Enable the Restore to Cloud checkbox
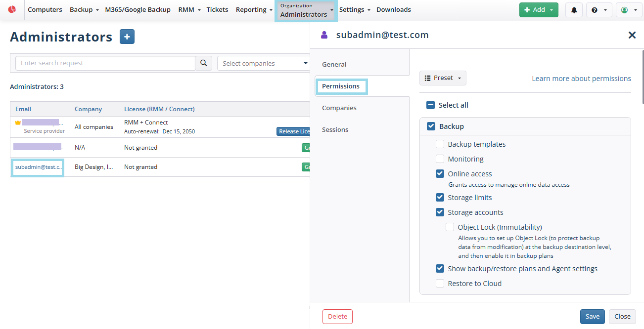The image size is (644, 329). click(x=440, y=284)
